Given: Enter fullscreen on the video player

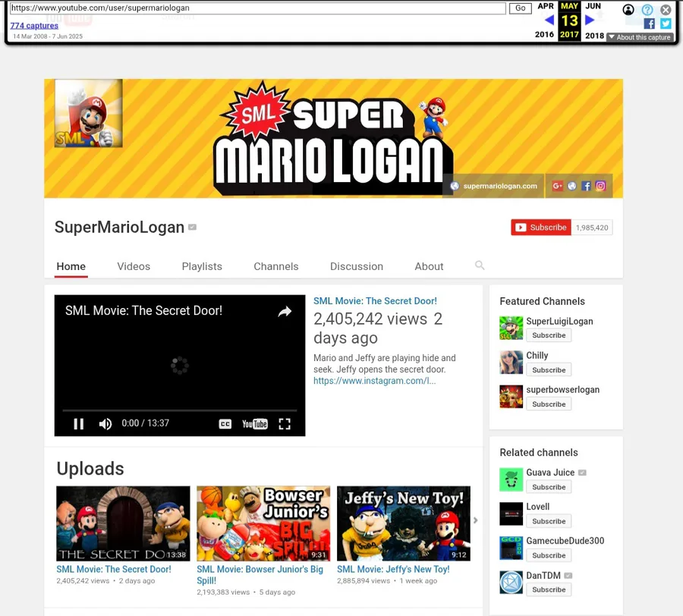Looking at the screenshot, I should [x=285, y=423].
